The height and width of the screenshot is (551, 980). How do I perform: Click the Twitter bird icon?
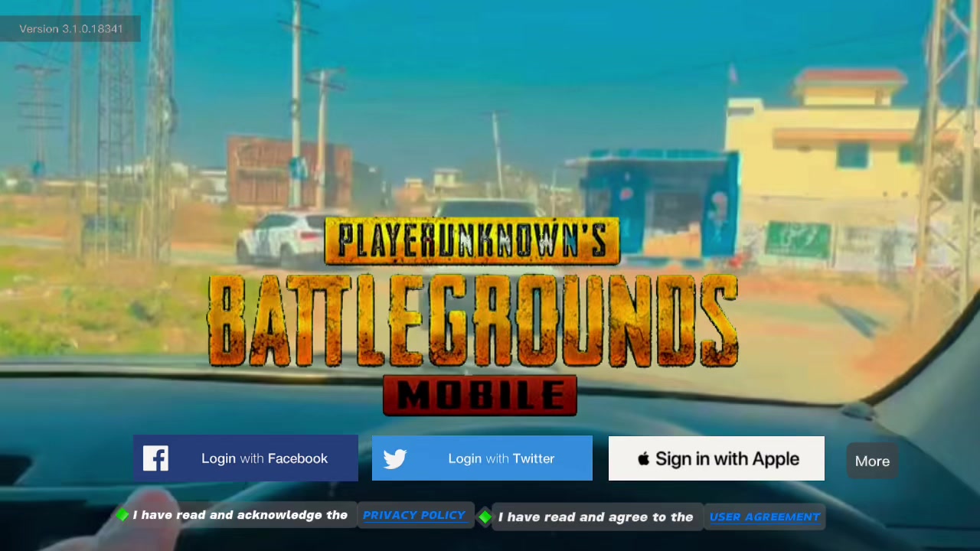(395, 459)
